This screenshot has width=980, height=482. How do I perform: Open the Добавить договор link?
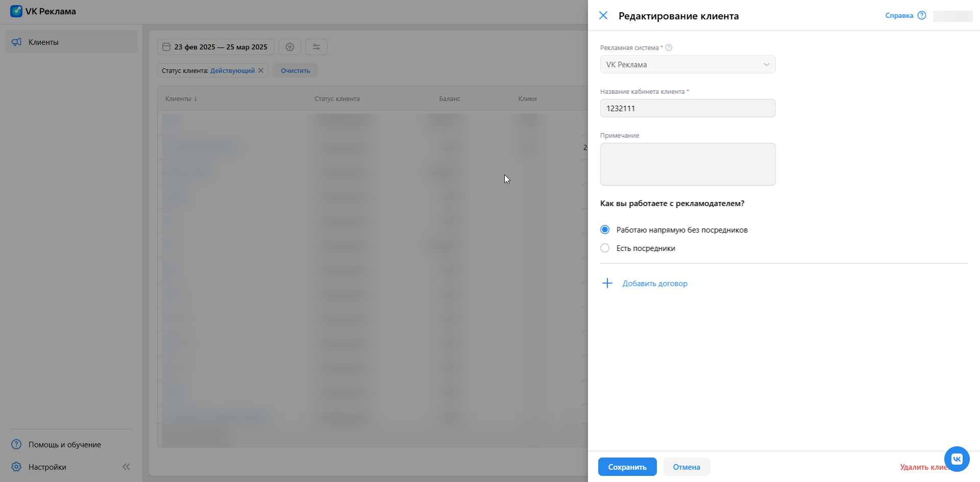click(x=655, y=284)
